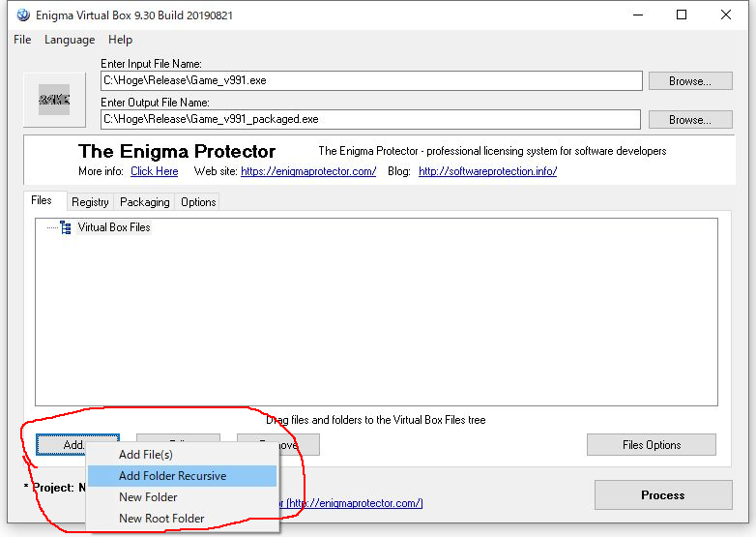Click the input file application icon thumbnail
The height and width of the screenshot is (537, 756).
[x=54, y=100]
